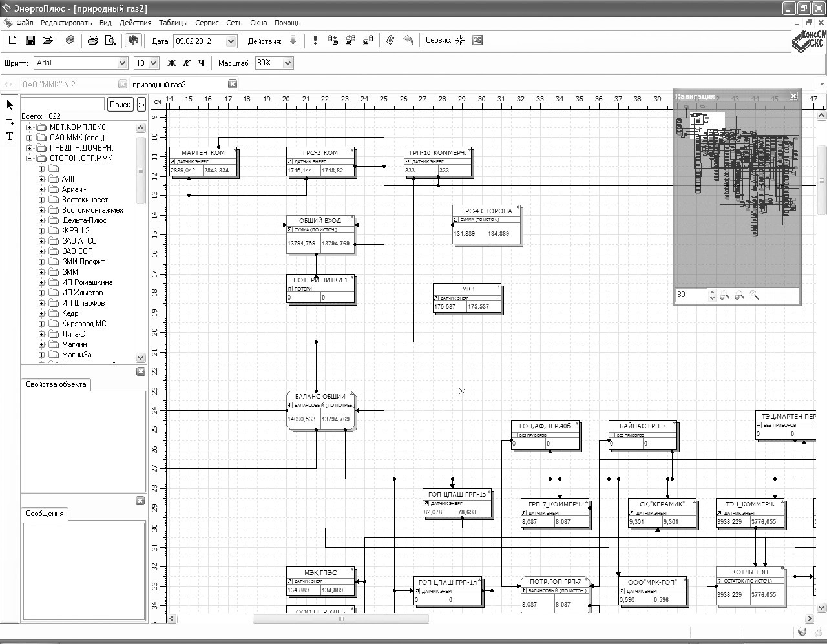The height and width of the screenshot is (644, 827).
Task: Click the paperclip icon in the toolbar
Action: 390,40
